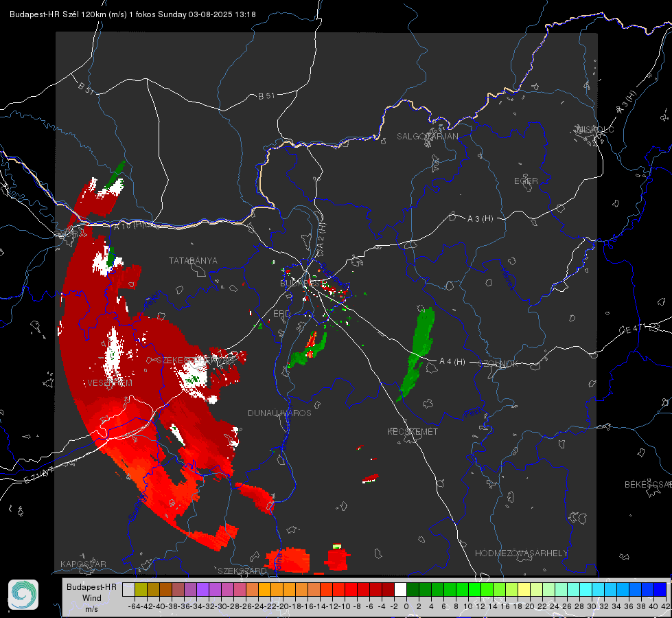Pick the light gray swatch at the legend's start
This screenshot has height=618, width=672.
pos(128,590)
